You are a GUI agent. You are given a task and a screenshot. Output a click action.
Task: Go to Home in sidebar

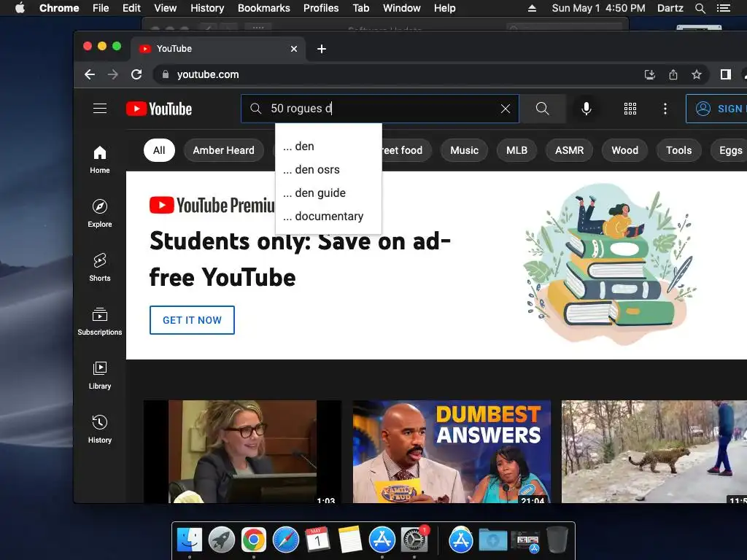(x=99, y=160)
